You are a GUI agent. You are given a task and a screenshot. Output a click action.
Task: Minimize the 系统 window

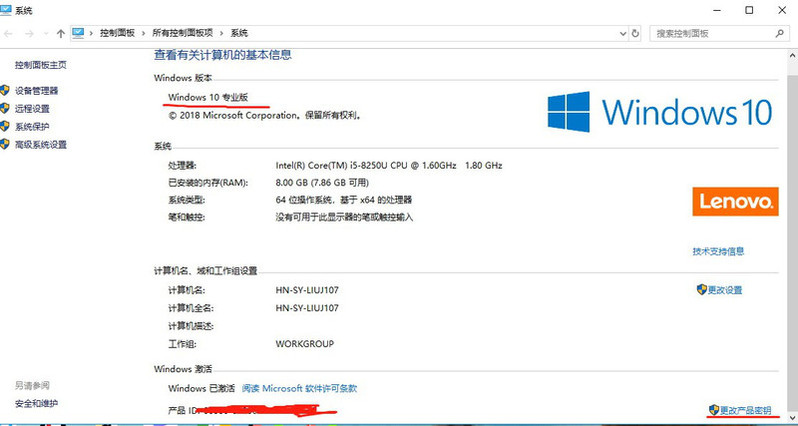716,10
